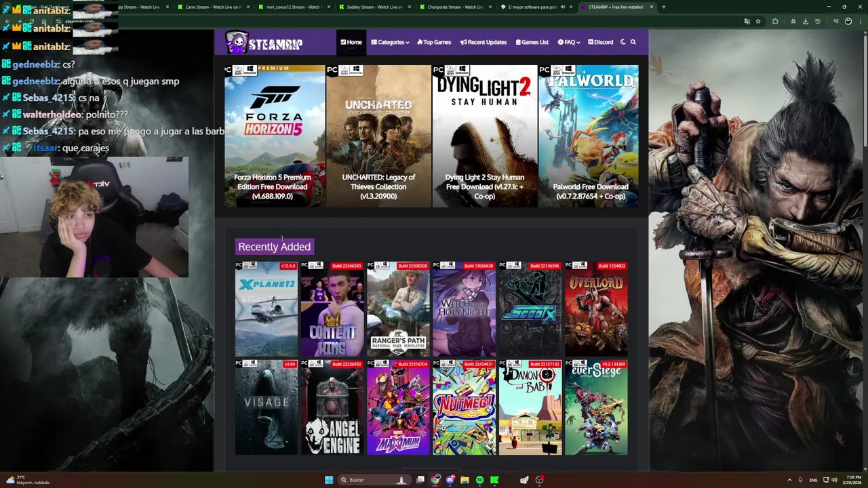Open the browser downloads icon
This screenshot has height=488, width=868.
point(805,21)
